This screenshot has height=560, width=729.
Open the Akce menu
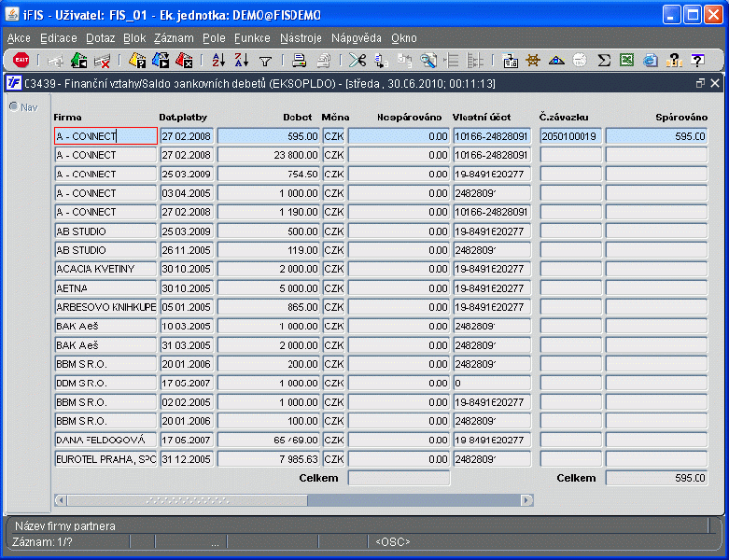[19, 38]
